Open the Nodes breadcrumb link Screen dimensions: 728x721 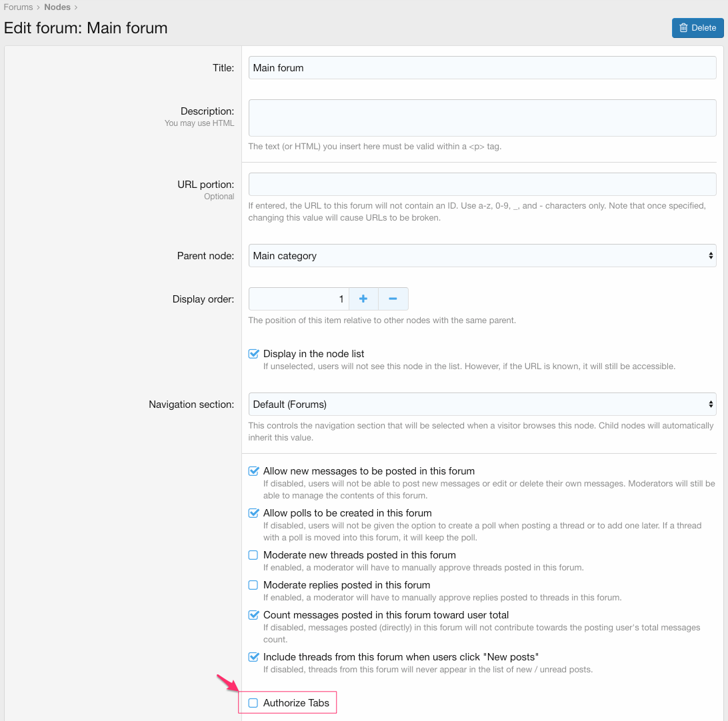coord(57,7)
